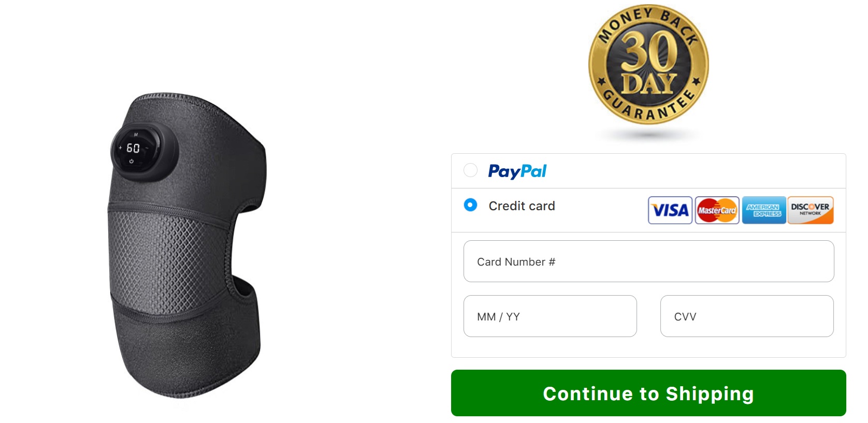Choose the Credit card payment label
868x423 pixels.
click(522, 206)
